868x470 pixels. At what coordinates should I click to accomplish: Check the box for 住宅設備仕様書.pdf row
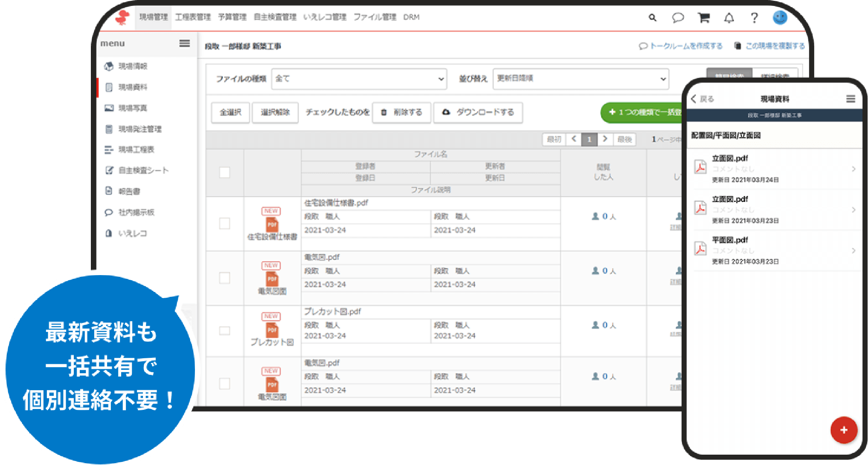point(224,223)
